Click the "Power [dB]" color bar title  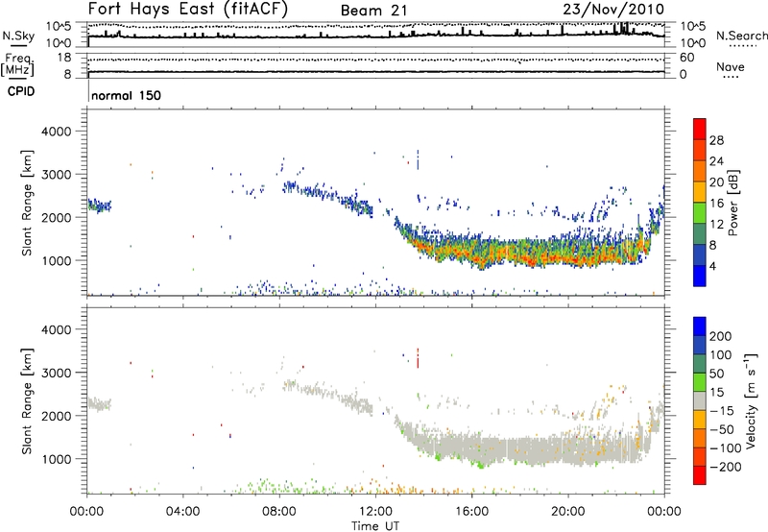732,203
